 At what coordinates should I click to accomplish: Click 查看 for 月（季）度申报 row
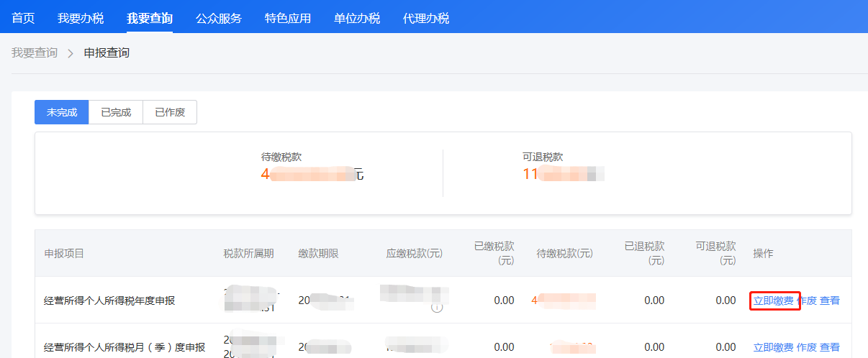click(x=830, y=347)
